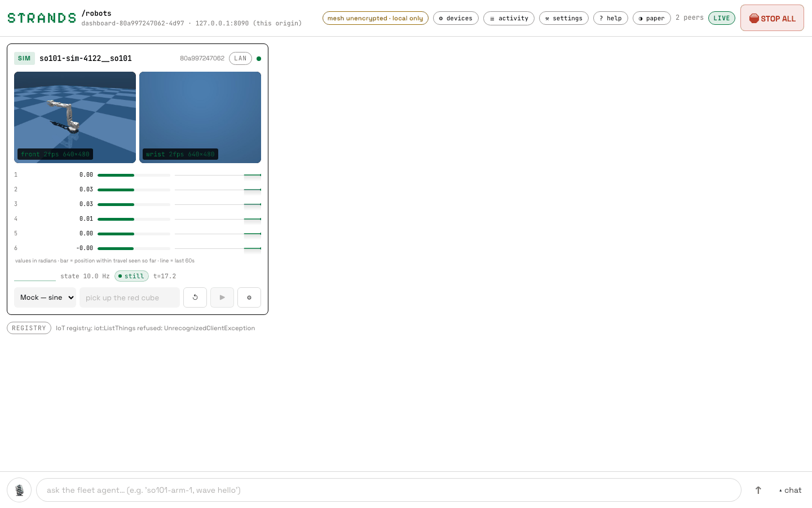Click the 'values in radians' legend note
Screen dimensions: 812x508
click(105, 261)
